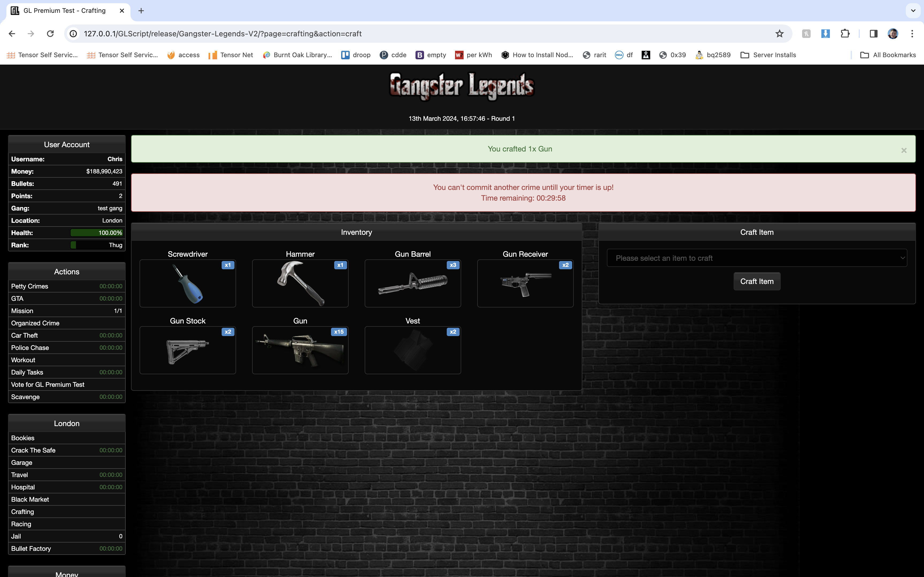Open the Chrome three-dot menu
The height and width of the screenshot is (577, 924).
912,34
